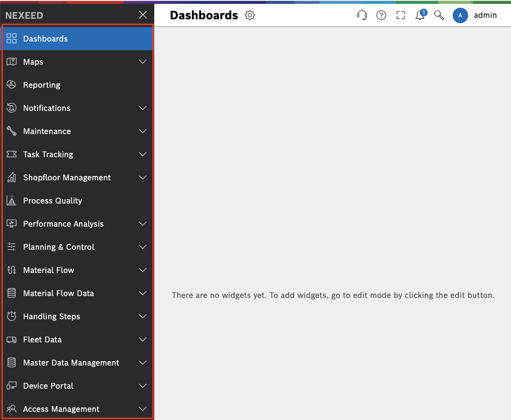Close the NEXEED sidebar navigation
Viewport: 511px width, 420px height.
143,15
